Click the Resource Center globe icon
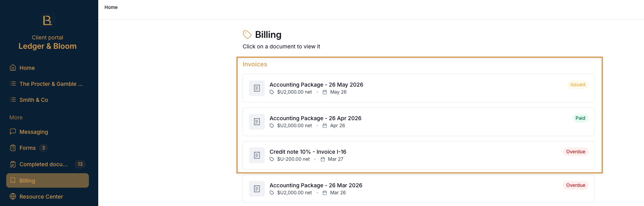 [x=13, y=196]
